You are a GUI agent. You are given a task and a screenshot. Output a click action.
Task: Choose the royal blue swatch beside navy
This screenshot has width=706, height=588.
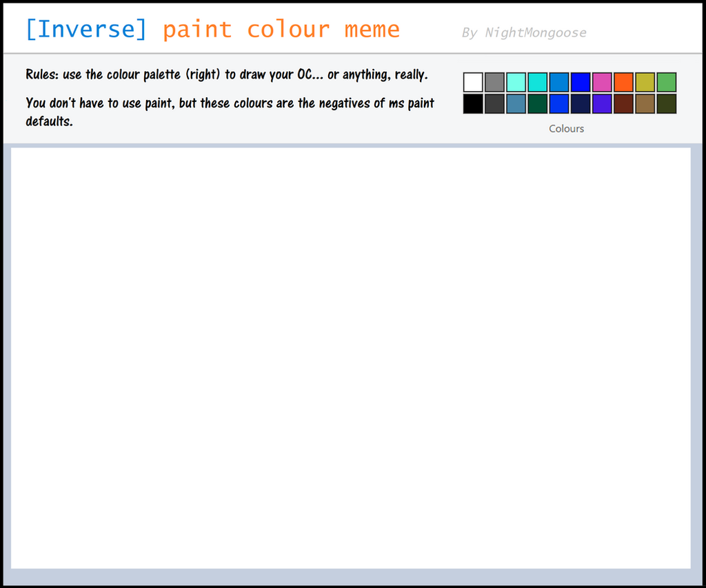tap(558, 103)
